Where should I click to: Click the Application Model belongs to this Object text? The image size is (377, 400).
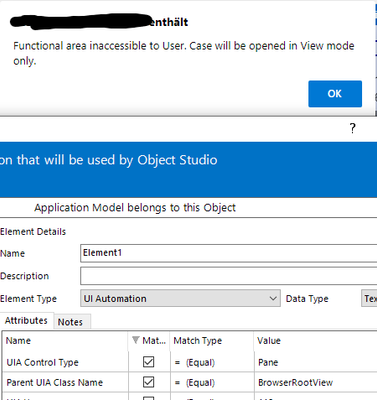[x=135, y=208]
